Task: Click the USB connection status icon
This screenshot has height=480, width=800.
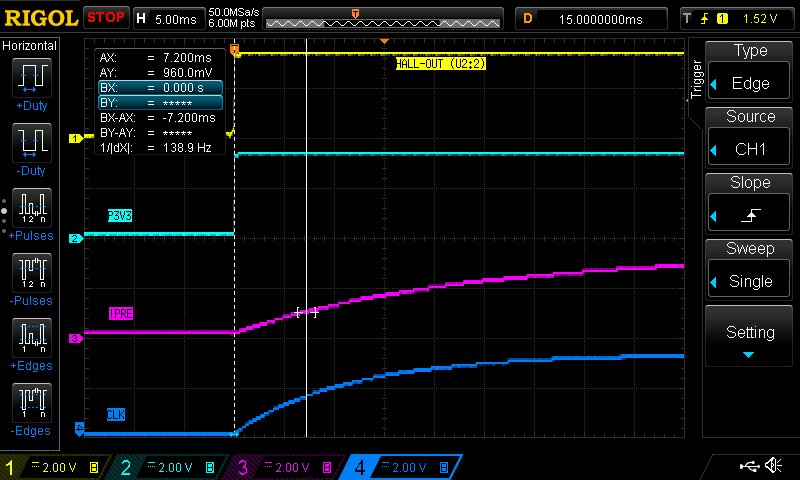Action: click(x=749, y=466)
